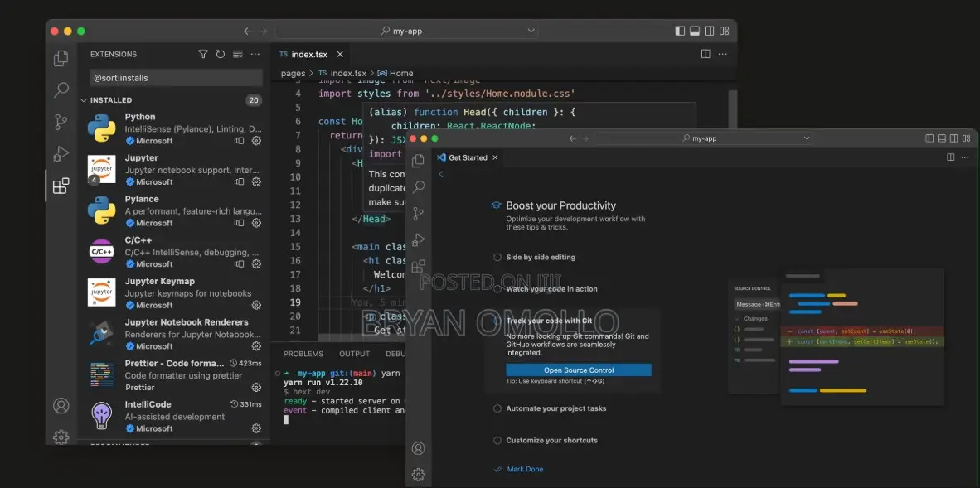Image resolution: width=980 pixels, height=488 pixels.
Task: Click the back window's my-app command center search
Action: click(x=407, y=31)
